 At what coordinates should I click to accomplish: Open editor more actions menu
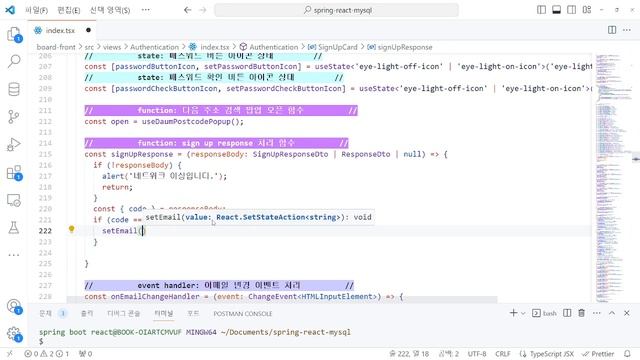627,30
